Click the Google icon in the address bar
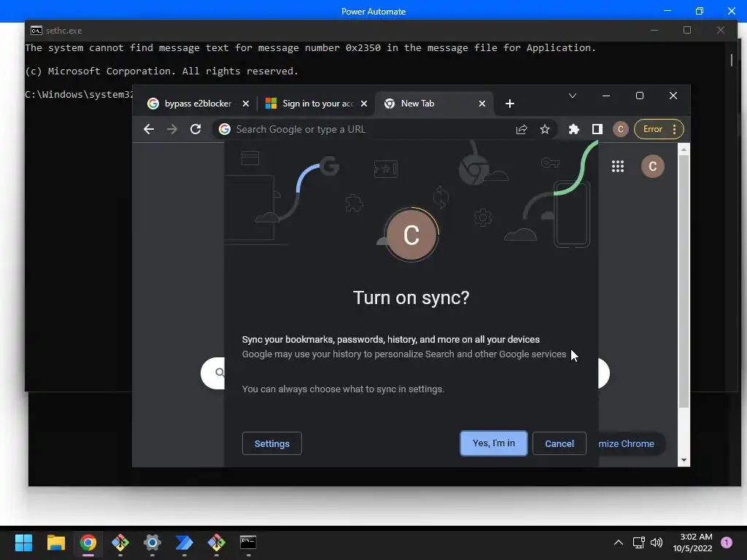Screen dimensions: 747x560 (x=225, y=129)
